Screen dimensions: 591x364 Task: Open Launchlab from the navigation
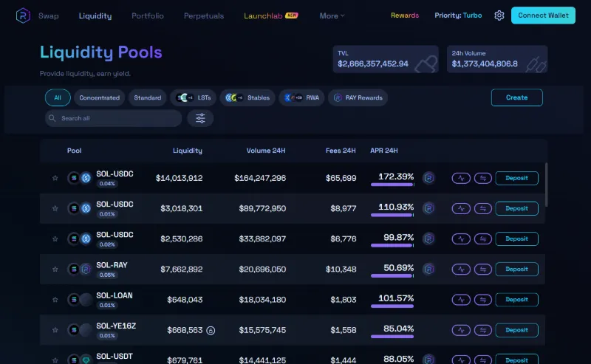tap(271, 16)
